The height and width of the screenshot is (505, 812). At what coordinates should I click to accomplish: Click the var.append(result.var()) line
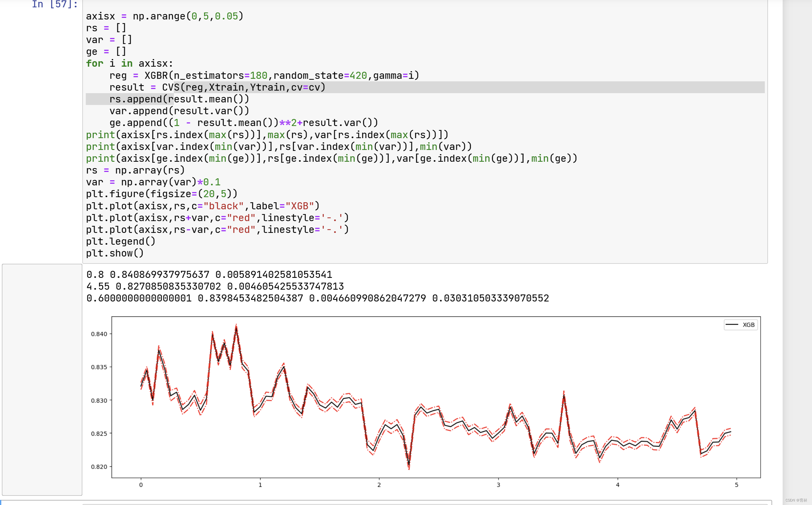[179, 111]
